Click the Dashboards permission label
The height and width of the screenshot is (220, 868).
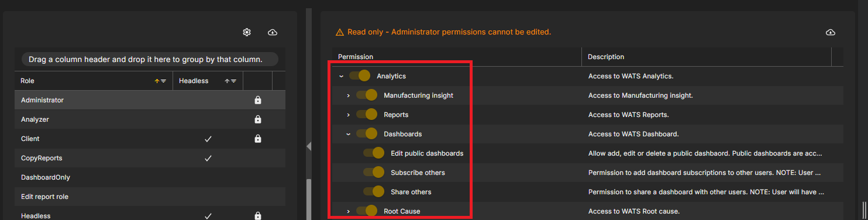(x=402, y=134)
